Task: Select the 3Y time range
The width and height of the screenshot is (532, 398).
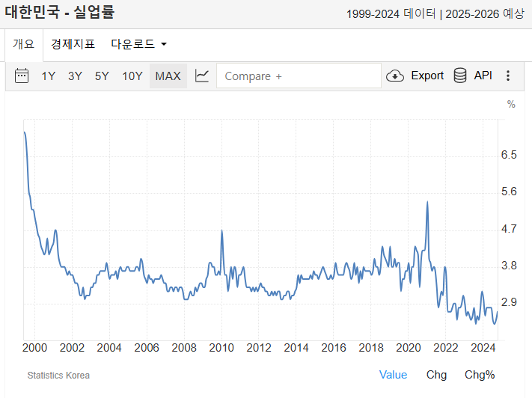Action: pos(75,76)
